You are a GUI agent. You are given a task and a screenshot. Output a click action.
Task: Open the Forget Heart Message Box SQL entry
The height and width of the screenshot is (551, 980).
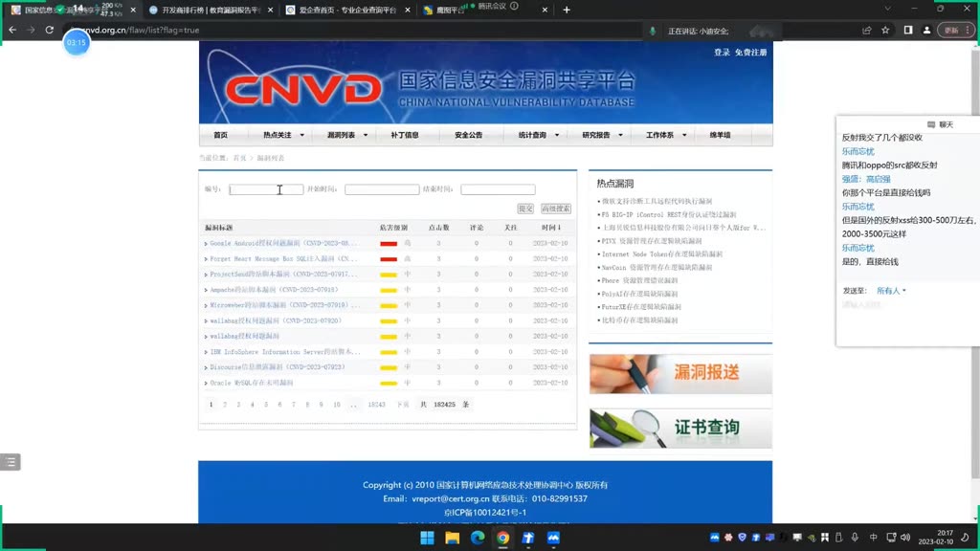pos(283,258)
